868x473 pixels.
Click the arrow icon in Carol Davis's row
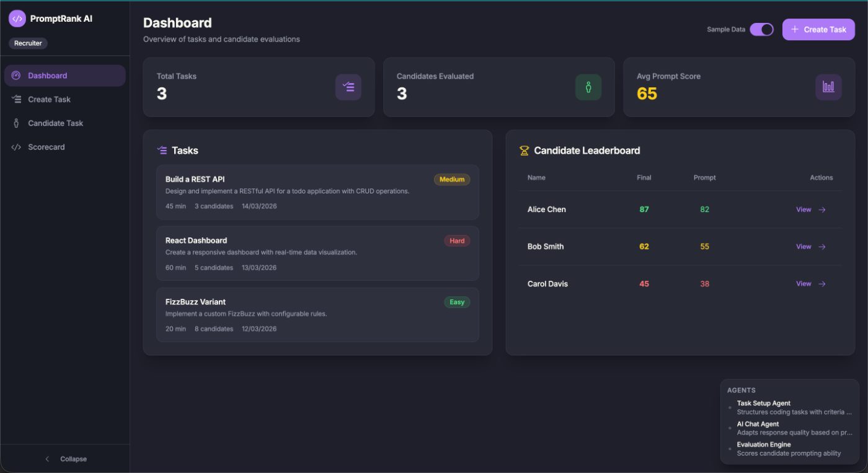822,284
